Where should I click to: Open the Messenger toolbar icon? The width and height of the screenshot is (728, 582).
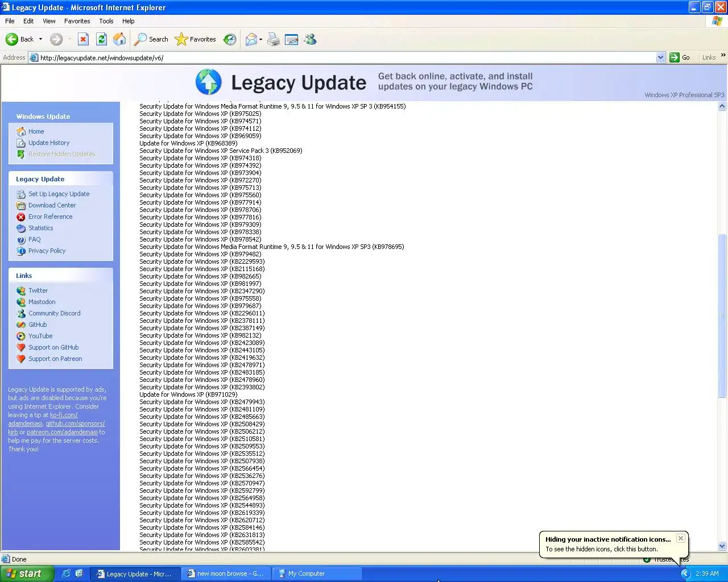click(x=310, y=39)
